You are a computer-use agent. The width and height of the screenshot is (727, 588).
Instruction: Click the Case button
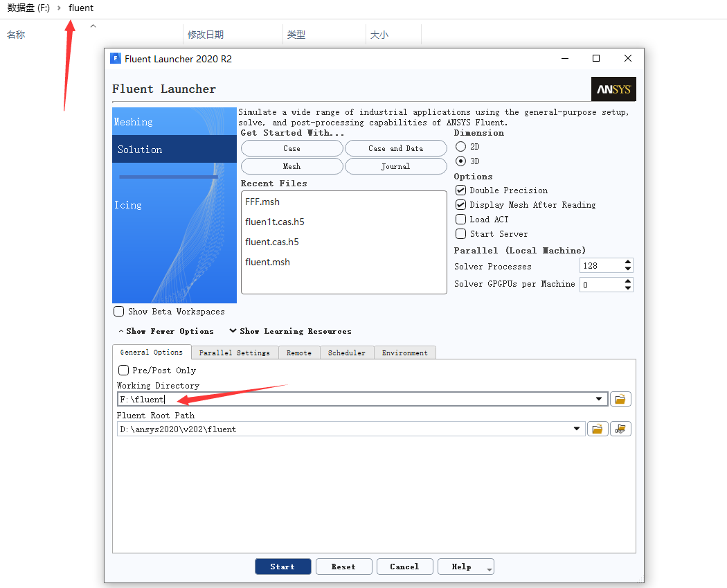tap(292, 148)
